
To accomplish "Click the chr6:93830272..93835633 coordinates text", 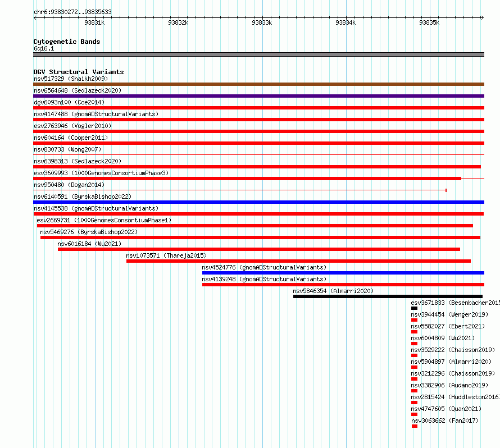I will (72, 12).
